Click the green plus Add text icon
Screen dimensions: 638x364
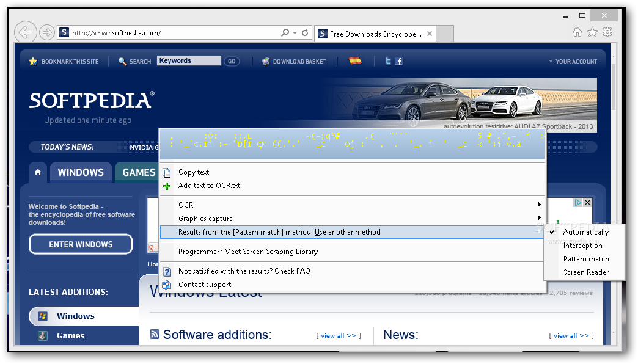click(x=167, y=186)
